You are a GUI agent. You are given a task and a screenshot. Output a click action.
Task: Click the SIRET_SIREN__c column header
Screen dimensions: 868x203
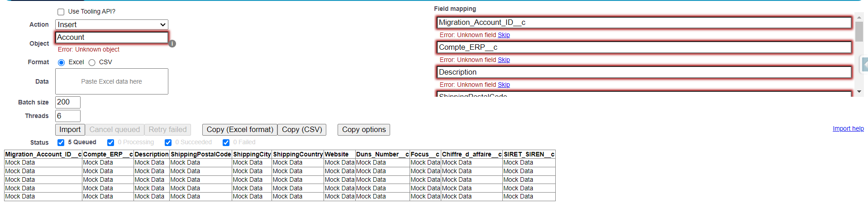[529, 154]
